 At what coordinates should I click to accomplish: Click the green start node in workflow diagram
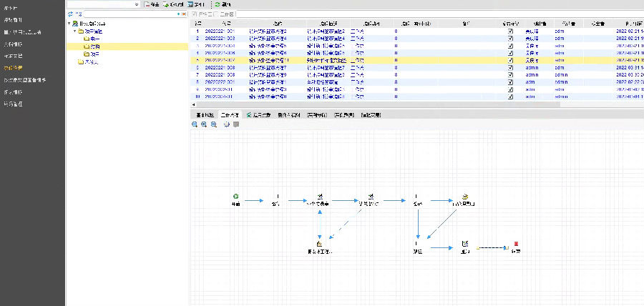point(235,196)
